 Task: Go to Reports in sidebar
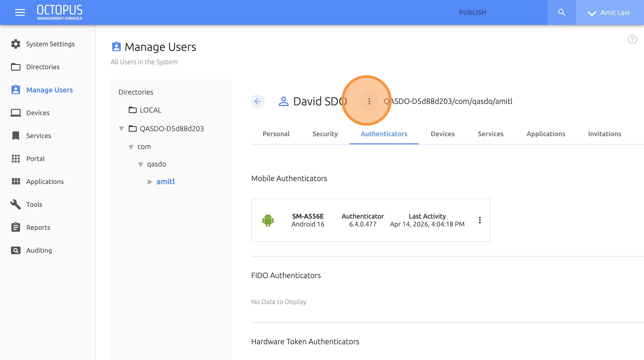[38, 227]
